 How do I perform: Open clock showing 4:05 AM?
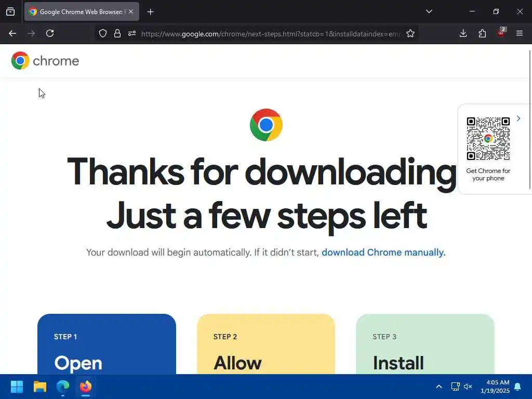(x=495, y=387)
